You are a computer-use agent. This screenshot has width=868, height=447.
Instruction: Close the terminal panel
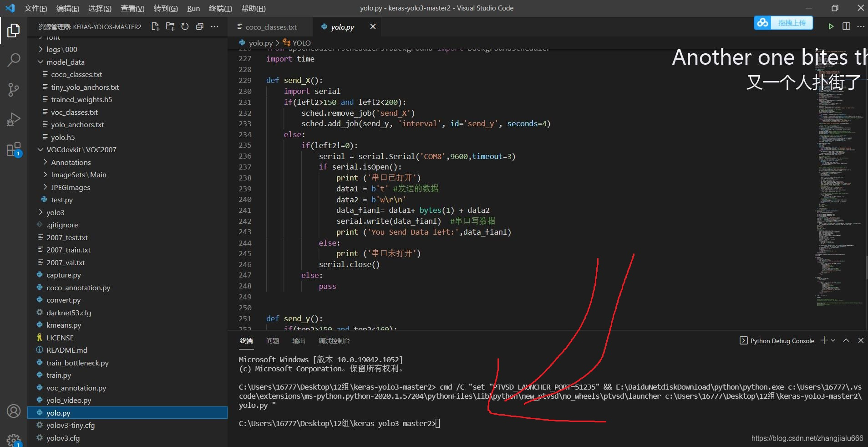[861, 340]
